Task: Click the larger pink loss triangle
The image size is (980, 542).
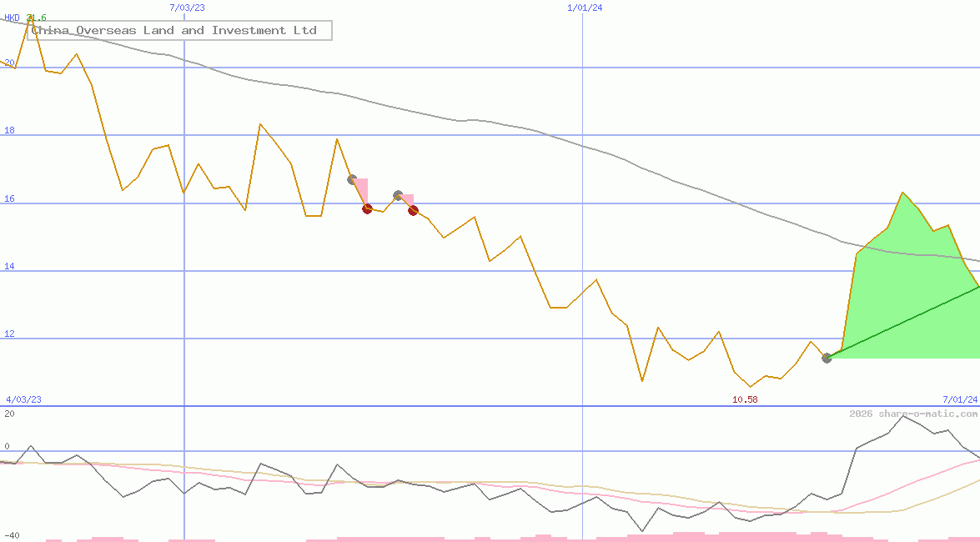Action: click(362, 190)
